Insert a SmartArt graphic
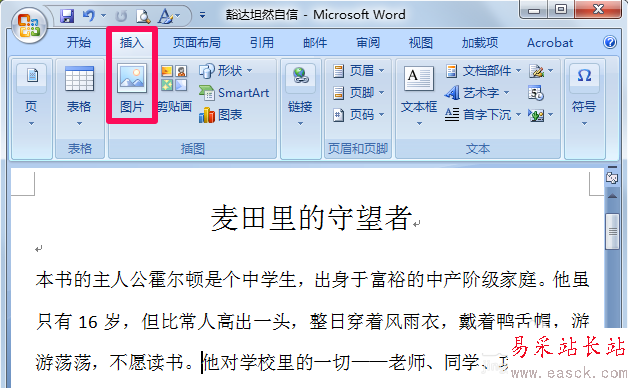 point(234,93)
